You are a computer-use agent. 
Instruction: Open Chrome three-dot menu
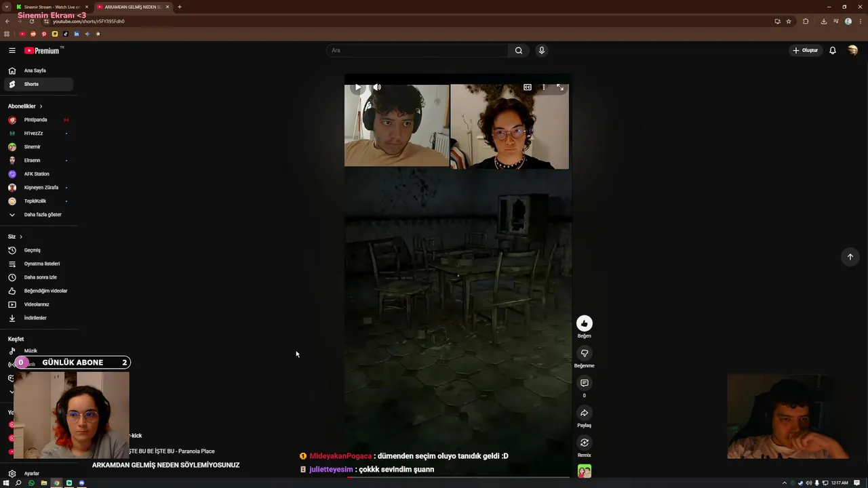coord(861,21)
